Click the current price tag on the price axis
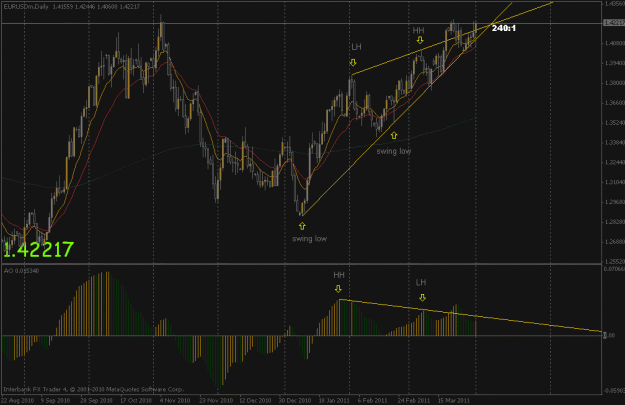Screen dimensions: 625x405 click(614, 23)
